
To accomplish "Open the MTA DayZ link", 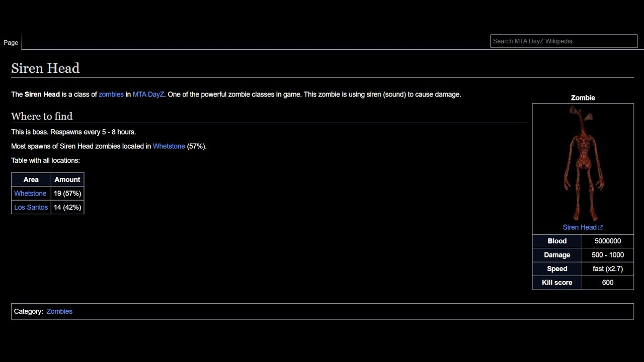I will [148, 95].
